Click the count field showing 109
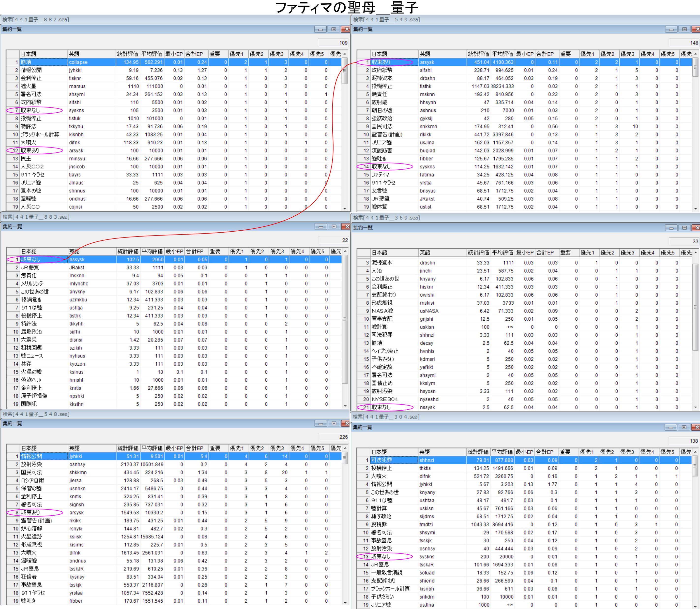This screenshot has height=609, width=700. click(x=333, y=43)
